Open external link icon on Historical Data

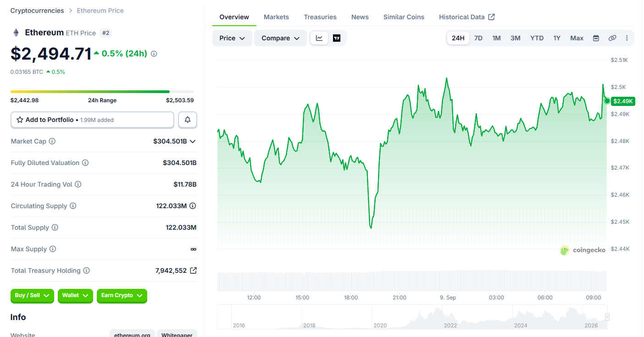[x=492, y=17]
